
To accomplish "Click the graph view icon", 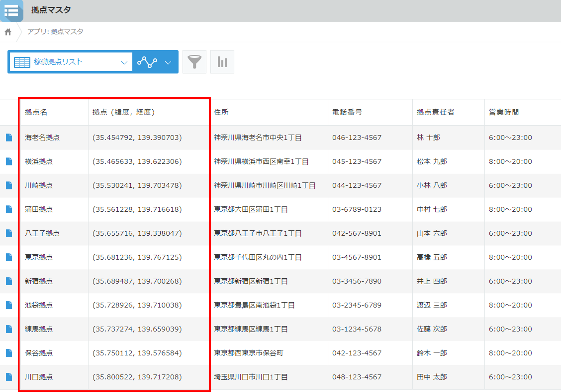I will click(x=147, y=62).
